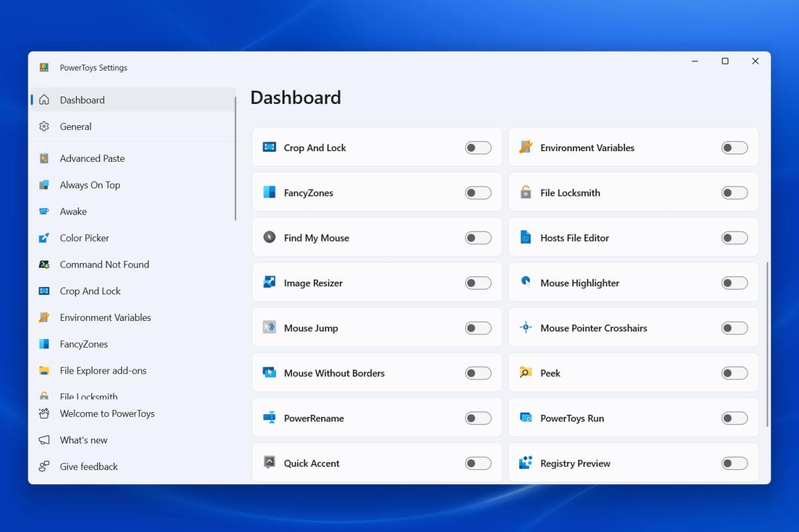Select the Color Picker icon in the sidebar
This screenshot has height=532, width=799.
tap(45, 238)
